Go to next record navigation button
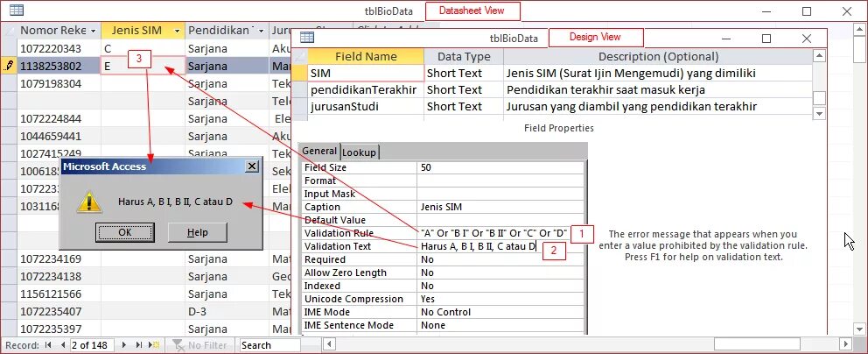 tap(124, 345)
